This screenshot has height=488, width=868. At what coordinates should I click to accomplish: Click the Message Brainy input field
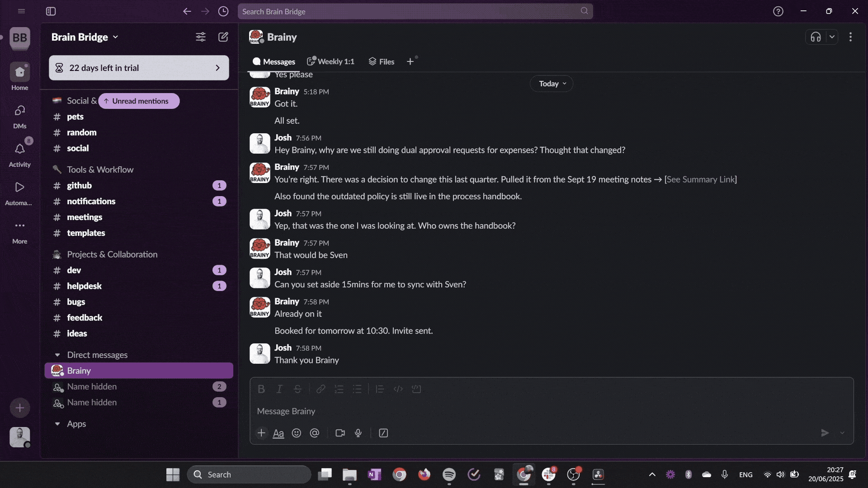click(x=542, y=411)
